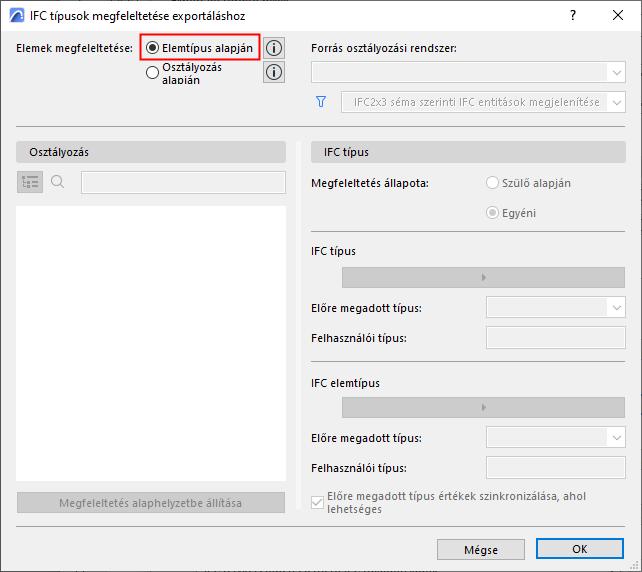642x572 pixels.
Task: Expand the IFC elemtípus selector arrow bar
Action: coord(483,407)
